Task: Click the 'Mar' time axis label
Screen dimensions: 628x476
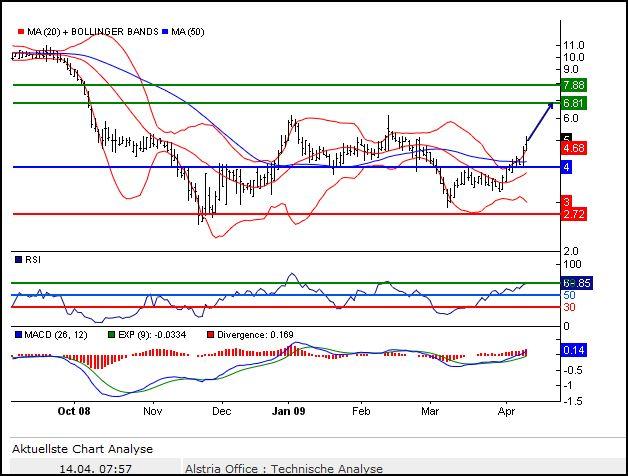Action: (430, 411)
